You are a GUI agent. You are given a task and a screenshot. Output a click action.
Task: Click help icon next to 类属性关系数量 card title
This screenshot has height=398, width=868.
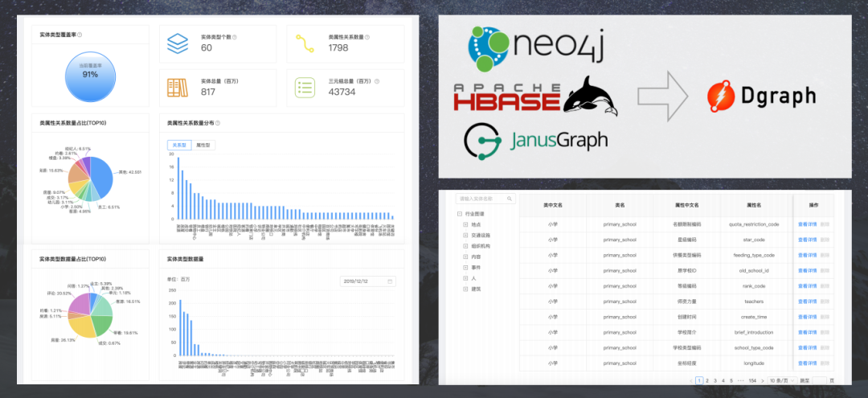click(367, 37)
